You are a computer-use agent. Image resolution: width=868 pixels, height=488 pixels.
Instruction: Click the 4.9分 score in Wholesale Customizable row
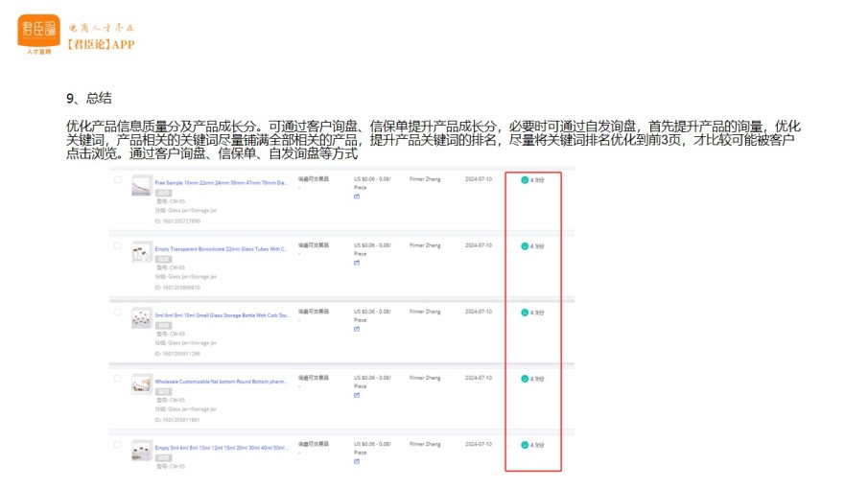[537, 379]
